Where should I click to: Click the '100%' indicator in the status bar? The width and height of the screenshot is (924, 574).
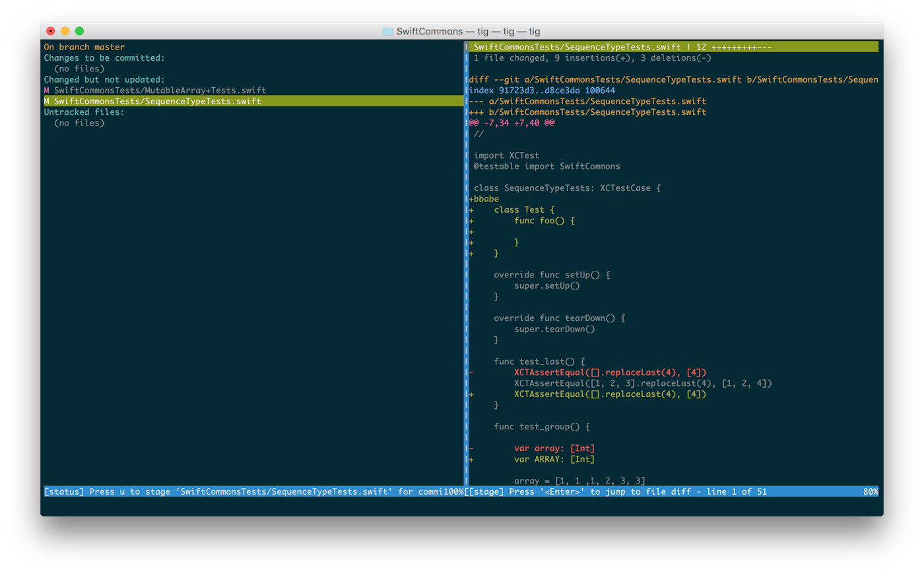tap(453, 491)
